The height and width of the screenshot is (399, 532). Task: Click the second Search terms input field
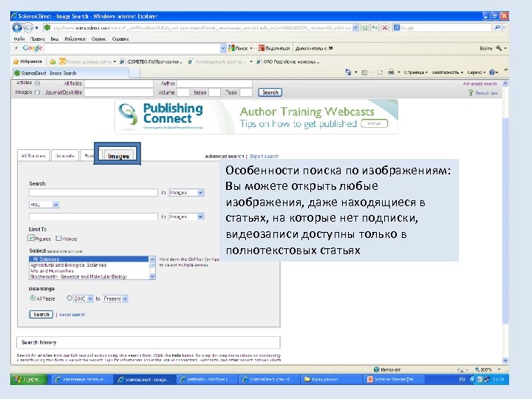pyautogui.click(x=93, y=216)
